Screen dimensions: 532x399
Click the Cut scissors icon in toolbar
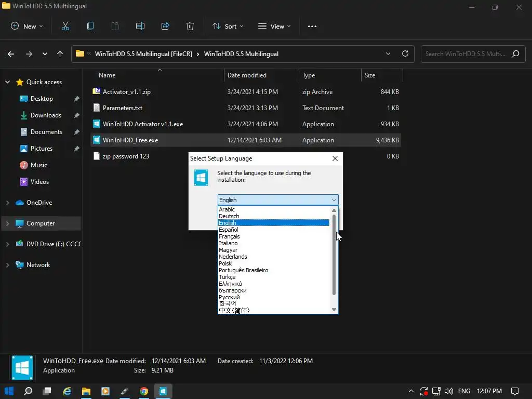coord(65,26)
